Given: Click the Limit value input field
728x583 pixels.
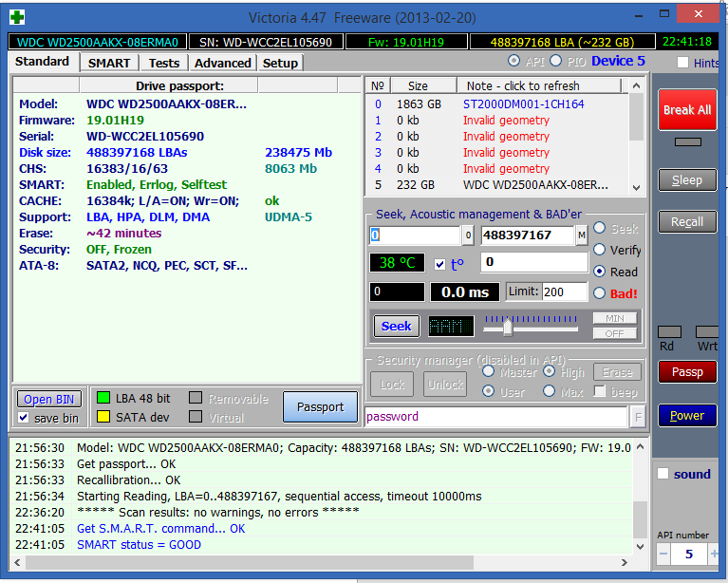Looking at the screenshot, I should [x=564, y=292].
